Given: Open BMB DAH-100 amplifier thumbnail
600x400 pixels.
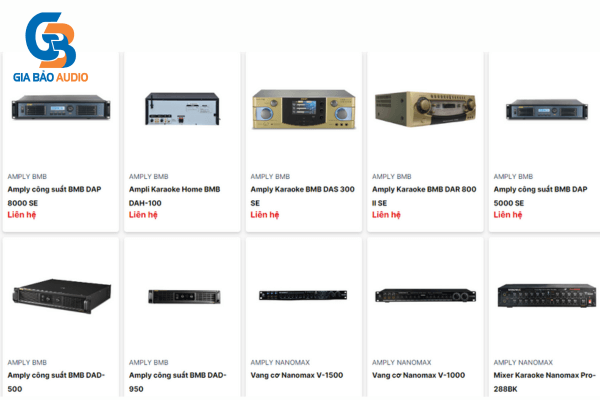Looking at the screenshot, I should click(182, 109).
